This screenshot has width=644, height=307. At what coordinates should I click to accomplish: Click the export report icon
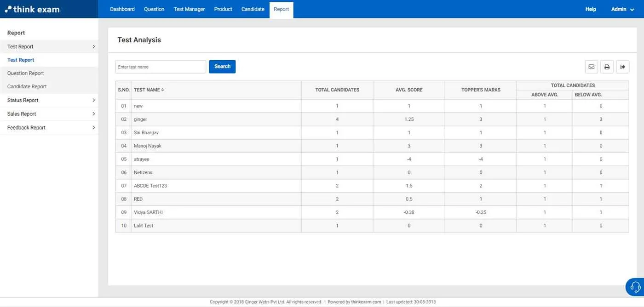tap(622, 66)
